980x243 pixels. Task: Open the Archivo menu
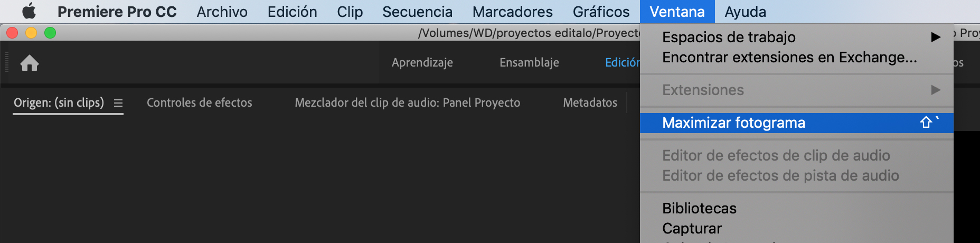point(222,12)
